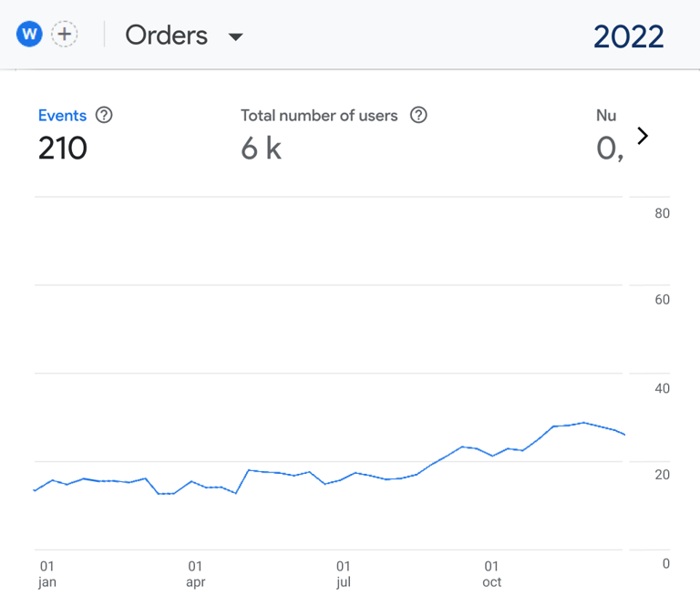The width and height of the screenshot is (700, 596).
Task: Open help for the Events metric
Action: pyautogui.click(x=105, y=116)
